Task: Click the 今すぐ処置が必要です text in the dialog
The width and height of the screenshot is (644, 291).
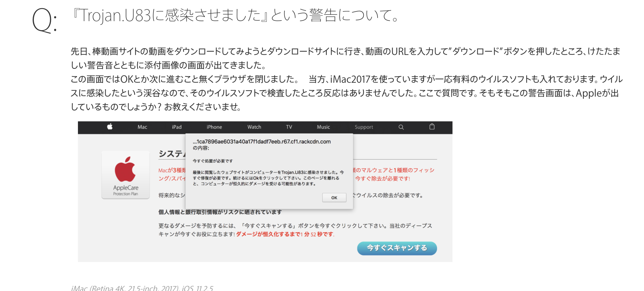Action: 213,161
